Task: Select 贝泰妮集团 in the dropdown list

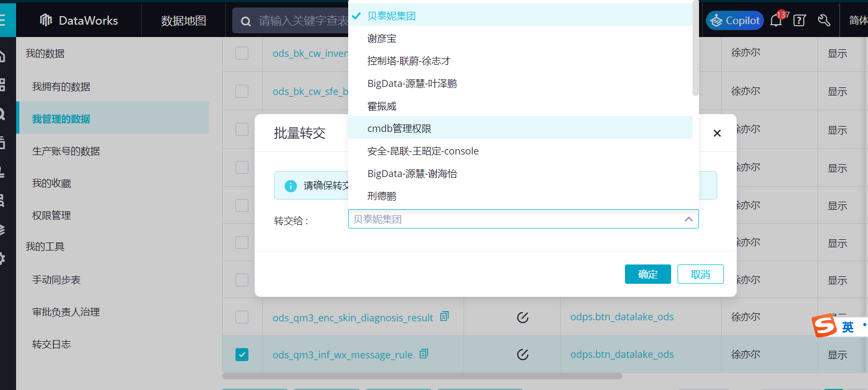Action: [x=520, y=16]
